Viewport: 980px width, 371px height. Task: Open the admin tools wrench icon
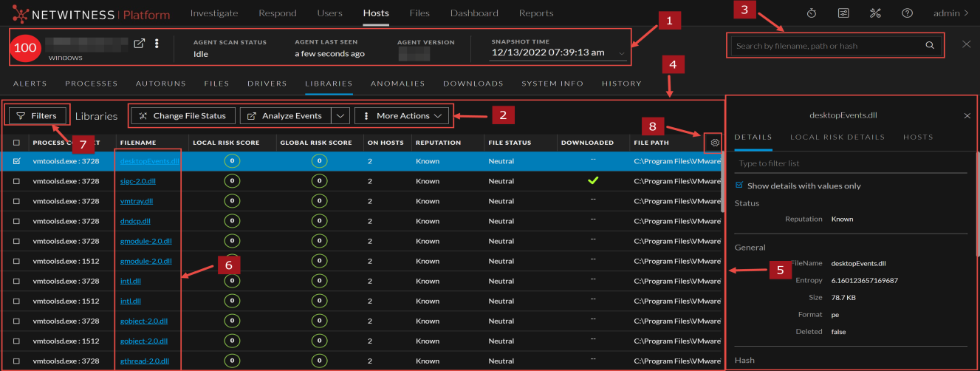[876, 13]
